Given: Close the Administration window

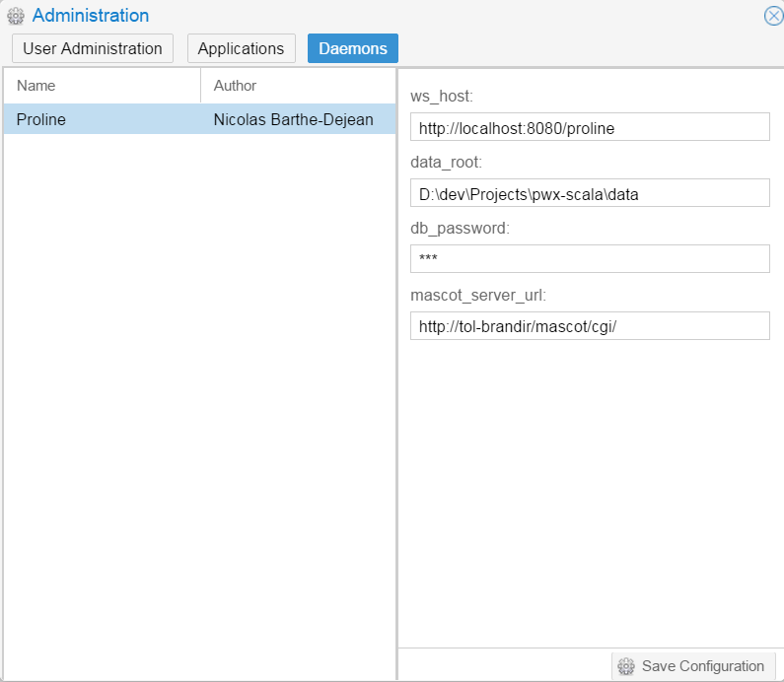Looking at the screenshot, I should pos(773,16).
